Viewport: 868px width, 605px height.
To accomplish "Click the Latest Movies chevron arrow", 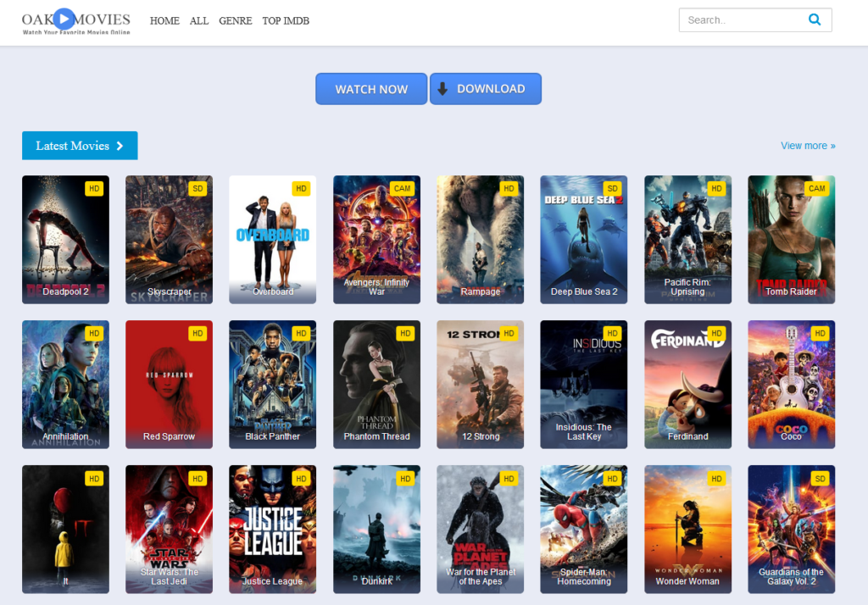I will [x=120, y=146].
